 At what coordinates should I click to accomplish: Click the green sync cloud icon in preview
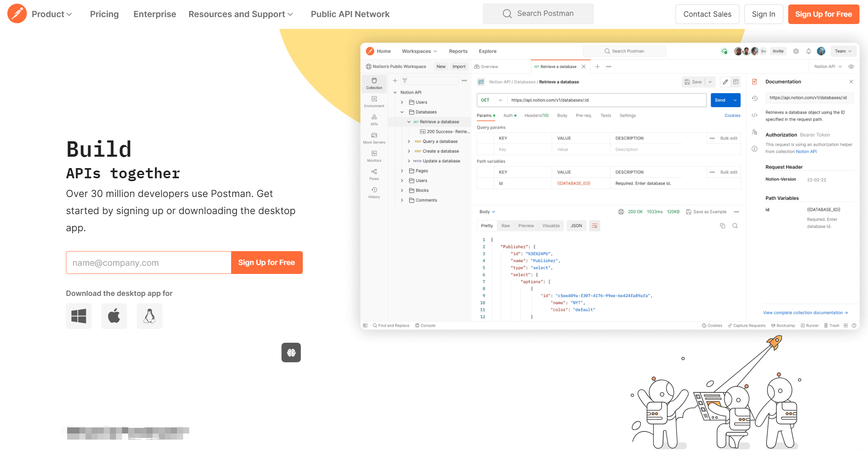point(724,51)
